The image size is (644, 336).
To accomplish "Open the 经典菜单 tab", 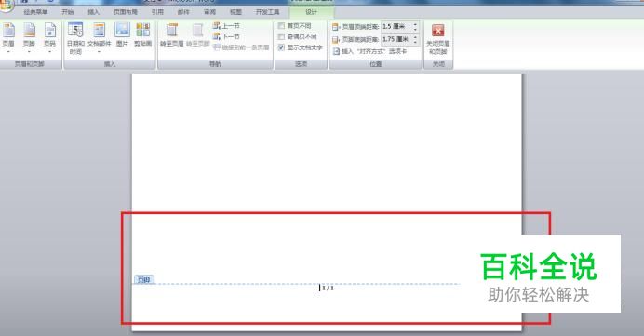I will [x=35, y=12].
